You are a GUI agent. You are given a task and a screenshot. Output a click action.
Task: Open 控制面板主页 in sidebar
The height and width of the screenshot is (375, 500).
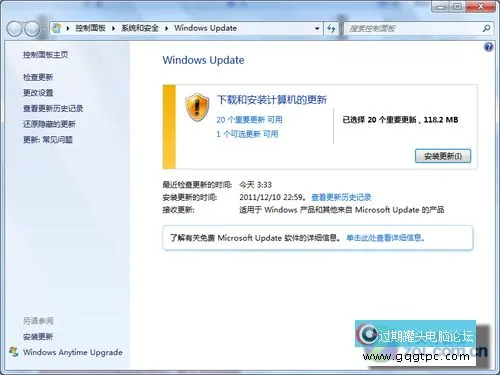(x=45, y=54)
